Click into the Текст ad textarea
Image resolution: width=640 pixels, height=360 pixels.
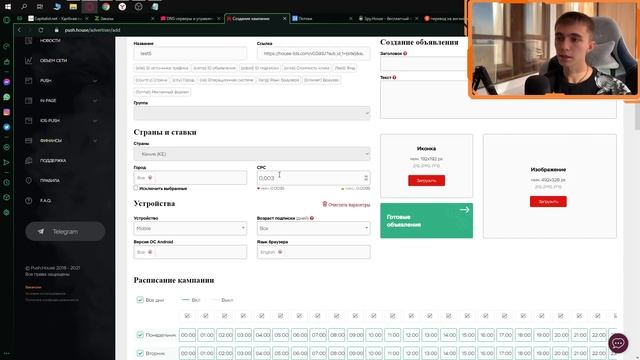tap(498, 99)
